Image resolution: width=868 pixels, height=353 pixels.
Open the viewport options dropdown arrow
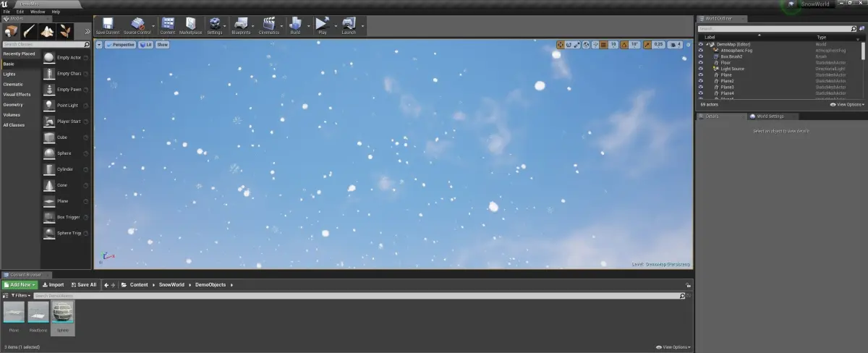coord(100,45)
